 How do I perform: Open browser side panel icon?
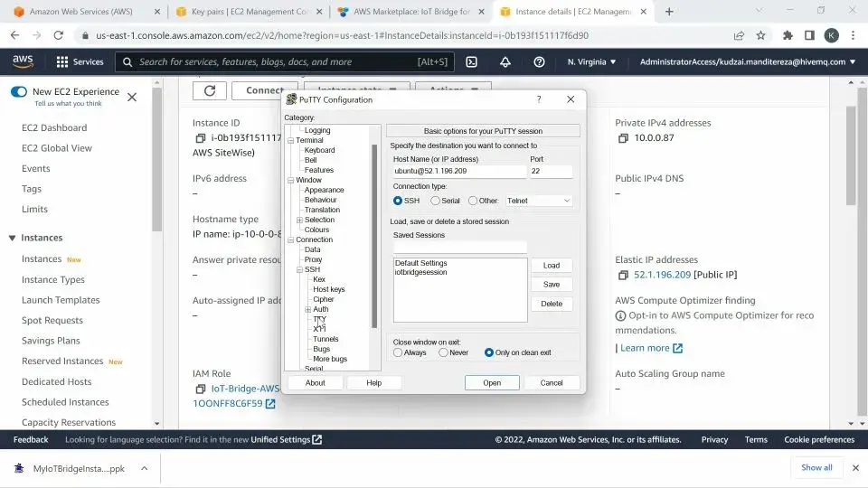click(x=809, y=35)
